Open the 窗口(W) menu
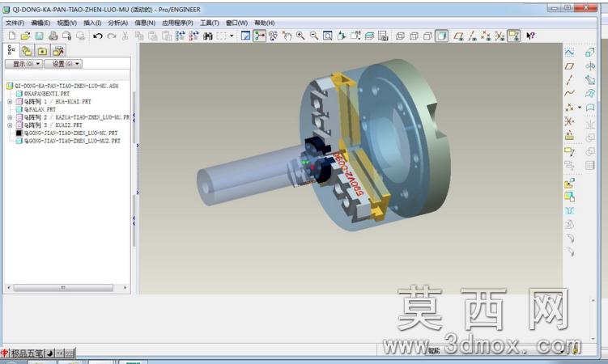Screen dimensions: 608x364 point(236,23)
